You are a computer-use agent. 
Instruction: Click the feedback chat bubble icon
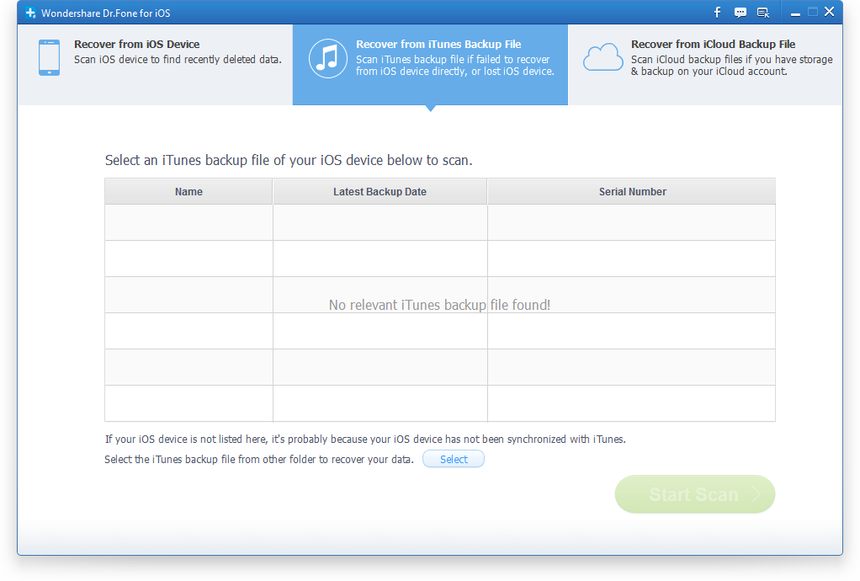(x=740, y=12)
